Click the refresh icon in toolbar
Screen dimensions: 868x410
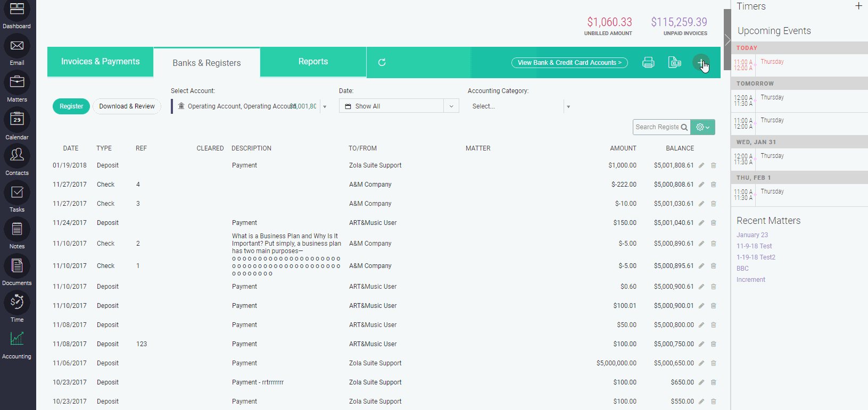[382, 62]
